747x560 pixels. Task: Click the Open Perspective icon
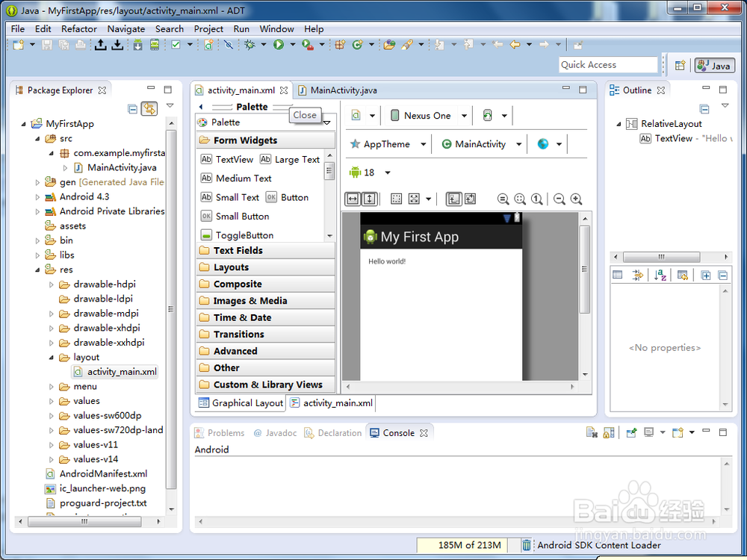pyautogui.click(x=681, y=66)
